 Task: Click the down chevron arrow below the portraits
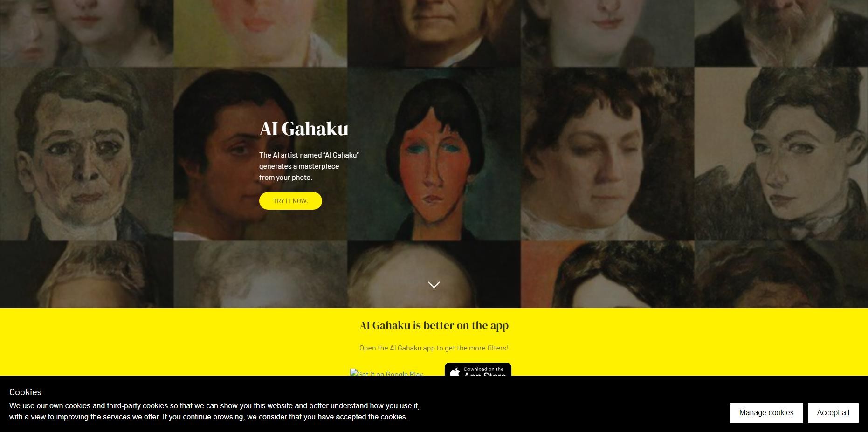[434, 285]
